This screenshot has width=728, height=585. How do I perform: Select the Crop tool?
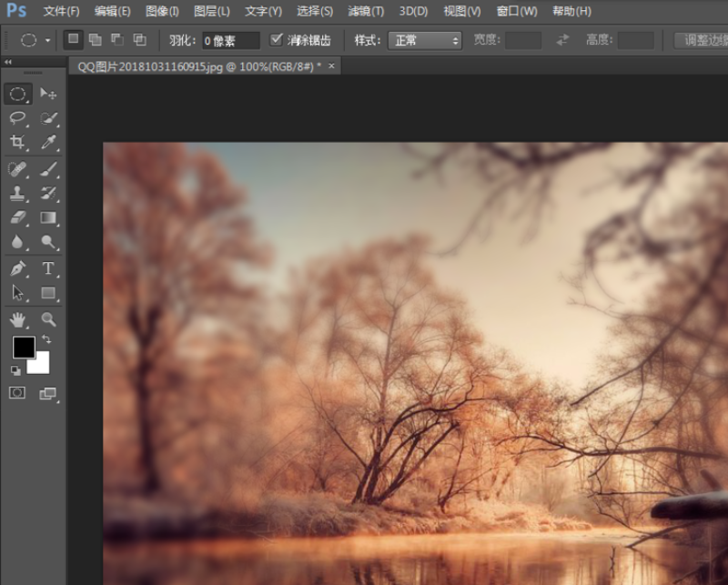(x=18, y=142)
